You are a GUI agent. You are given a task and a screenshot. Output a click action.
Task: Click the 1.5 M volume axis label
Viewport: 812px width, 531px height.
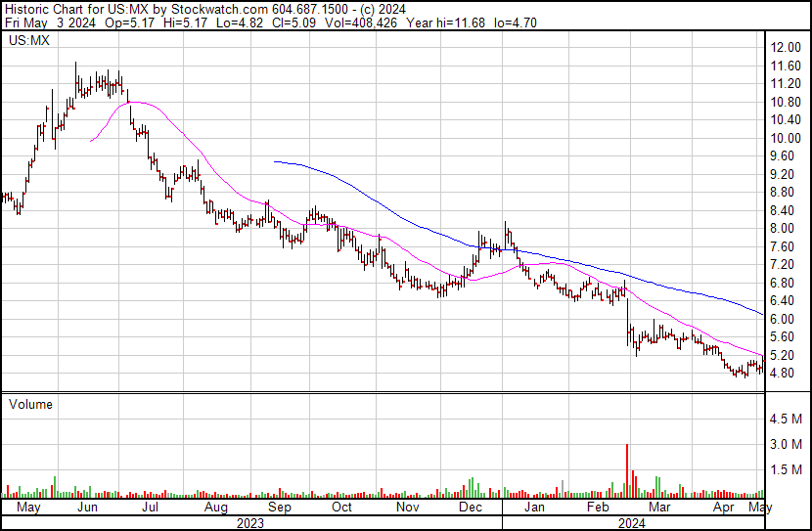point(786,469)
